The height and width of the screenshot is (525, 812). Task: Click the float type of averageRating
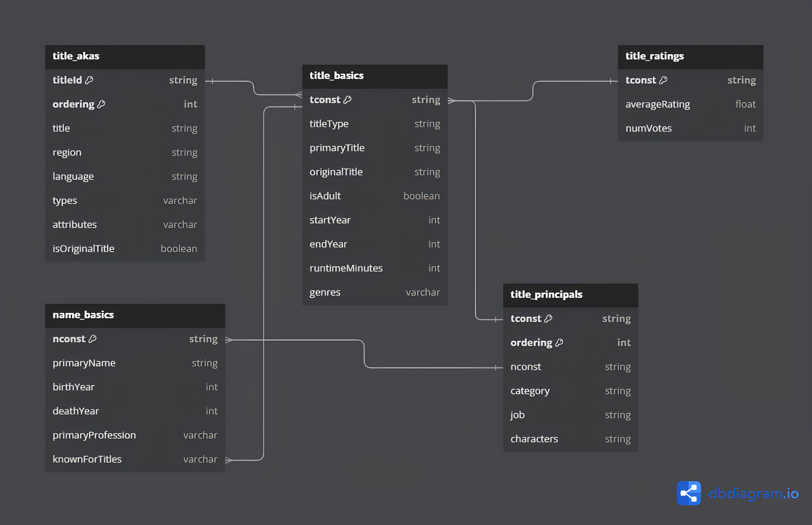[746, 104]
